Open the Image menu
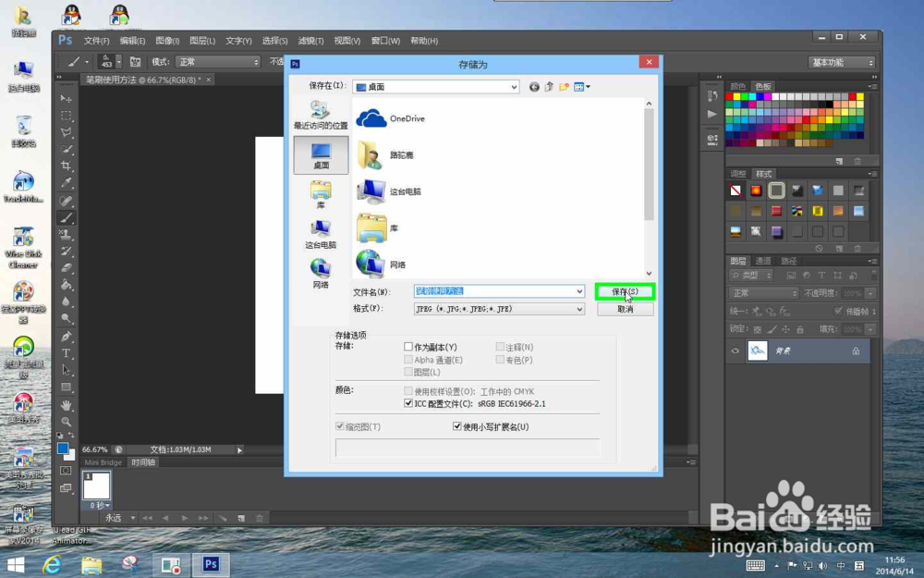This screenshot has width=924, height=578. tap(167, 41)
